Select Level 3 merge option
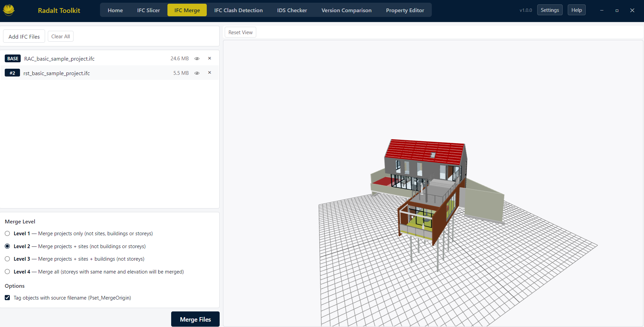Screen dimensions: 644x327 pos(7,259)
